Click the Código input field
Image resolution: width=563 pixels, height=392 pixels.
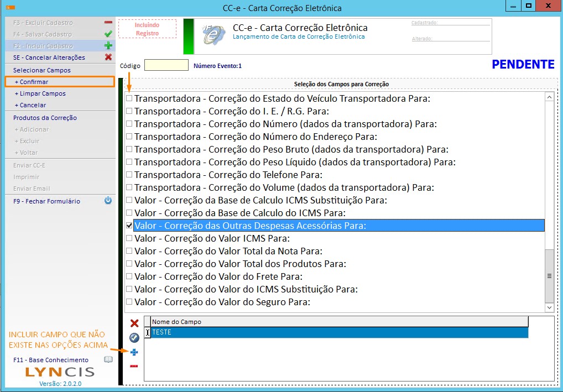[166, 65]
